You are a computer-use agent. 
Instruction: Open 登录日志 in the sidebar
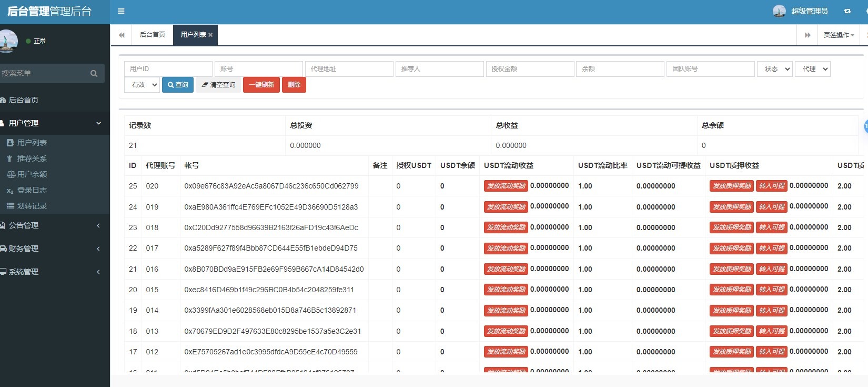32,190
